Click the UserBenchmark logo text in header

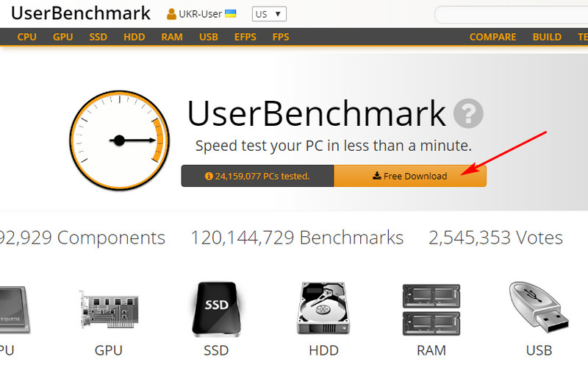(x=81, y=13)
